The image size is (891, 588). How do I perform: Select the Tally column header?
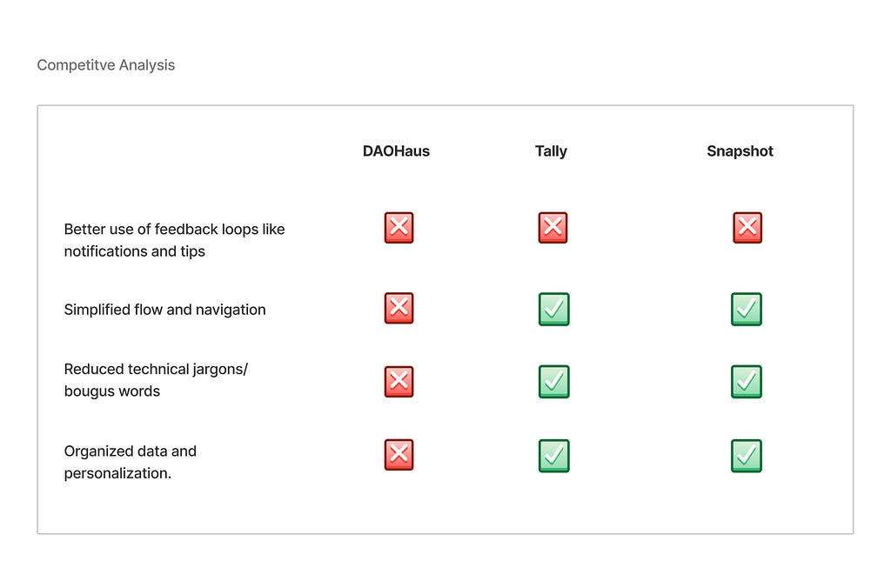coord(551,151)
